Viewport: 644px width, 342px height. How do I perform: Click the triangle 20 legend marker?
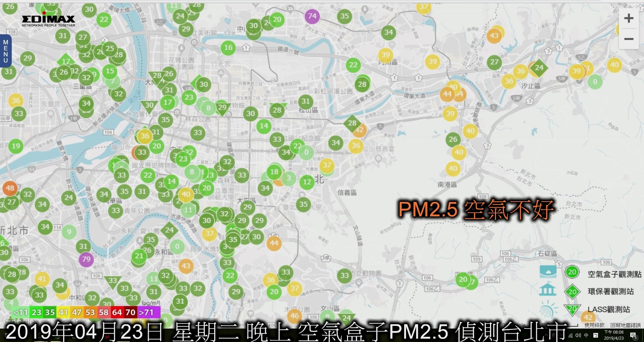coord(572,309)
